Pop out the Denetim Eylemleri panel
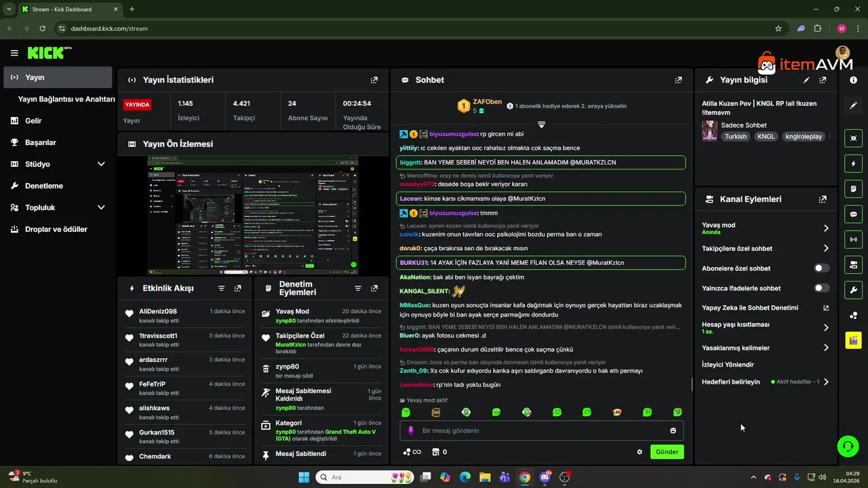This screenshot has height=488, width=868. tap(374, 288)
